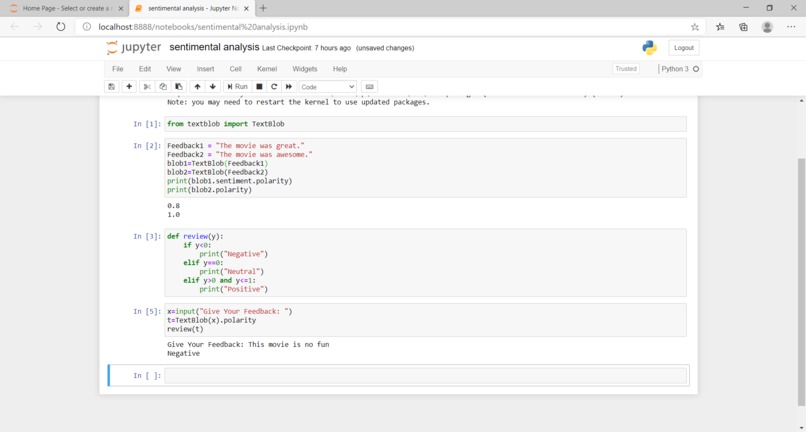The image size is (806, 432).
Task: Reload the page
Action: (x=61, y=27)
